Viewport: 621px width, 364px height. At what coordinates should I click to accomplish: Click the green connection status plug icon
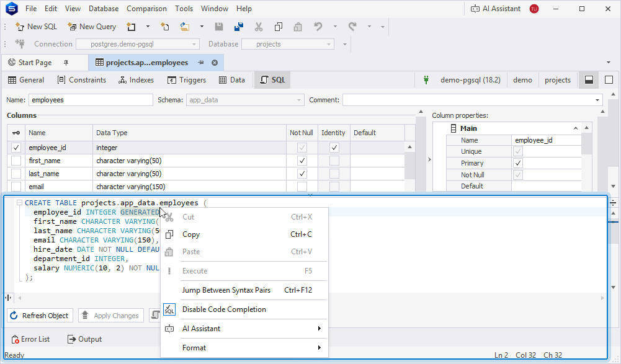point(426,80)
